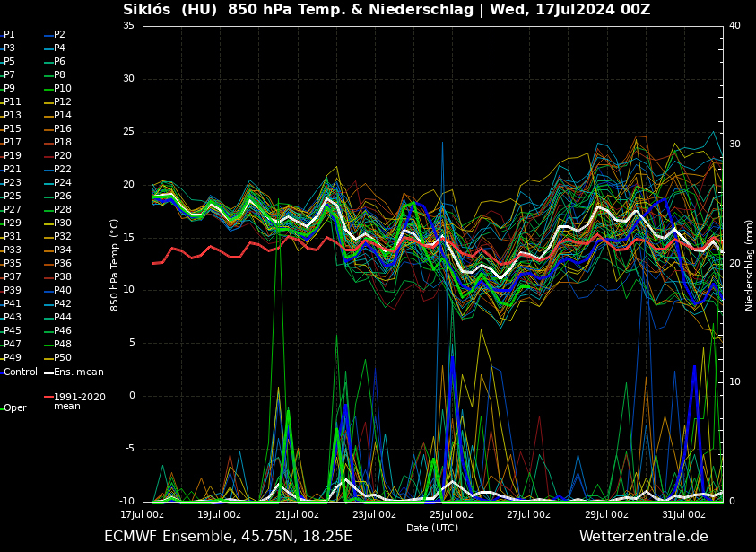
Task: Click the Ens. mean legend entry
Action: [x=79, y=372]
